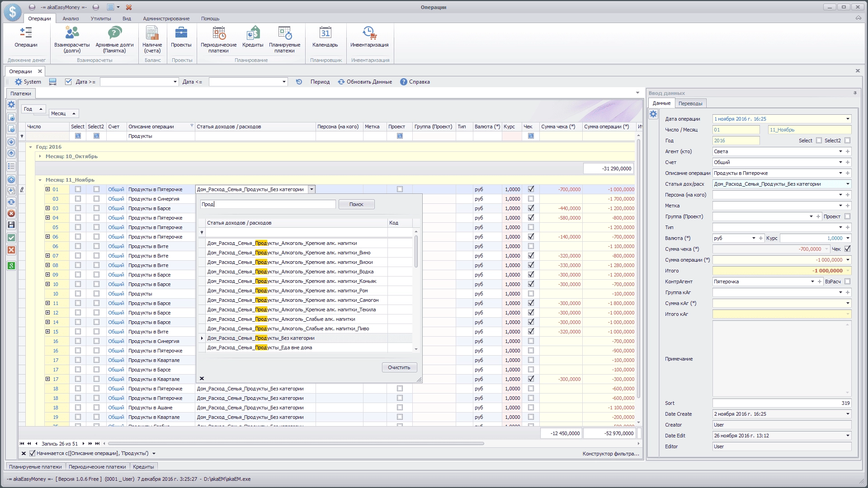This screenshot has height=488, width=868.
Task: Open the Дата >= date dropdown
Action: (175, 82)
